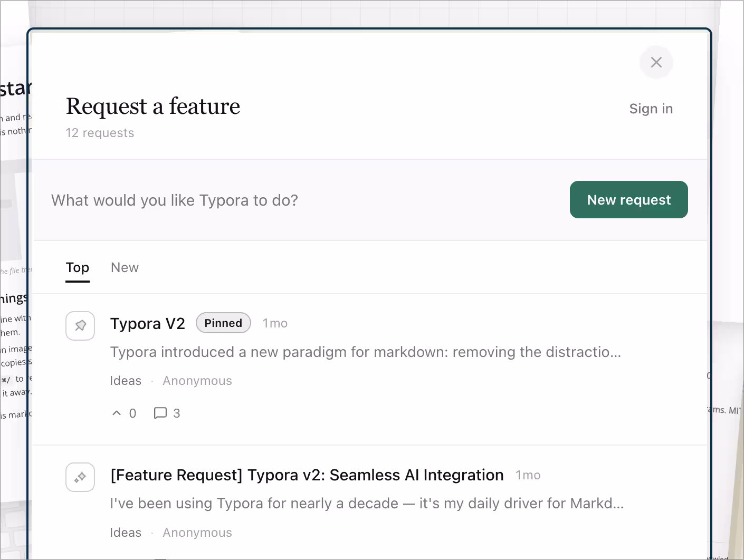Open the Seamless AI Integration feature request
This screenshot has width=744, height=560.
[x=307, y=475]
